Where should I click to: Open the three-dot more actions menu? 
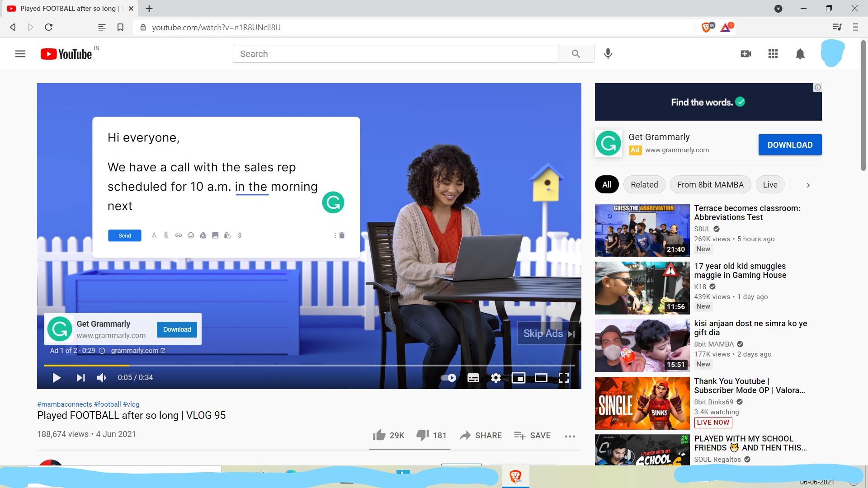click(570, 436)
